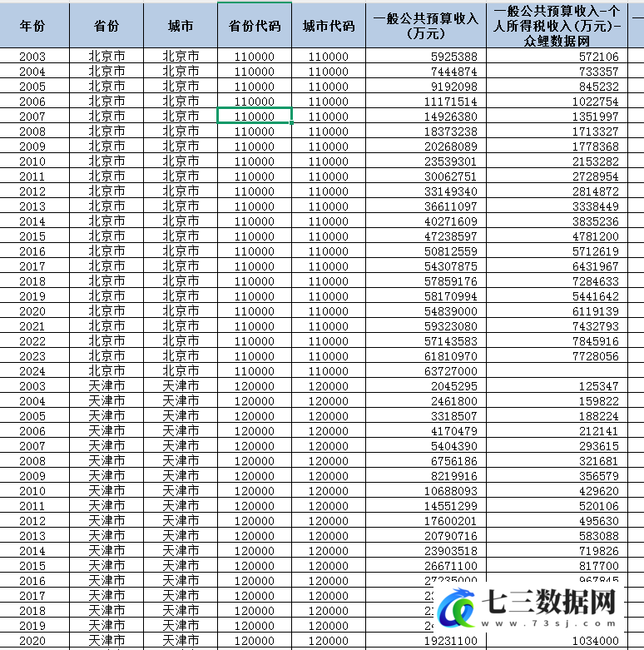Click the empty income tax cell for 2024
The image size is (644, 650).
(557, 370)
